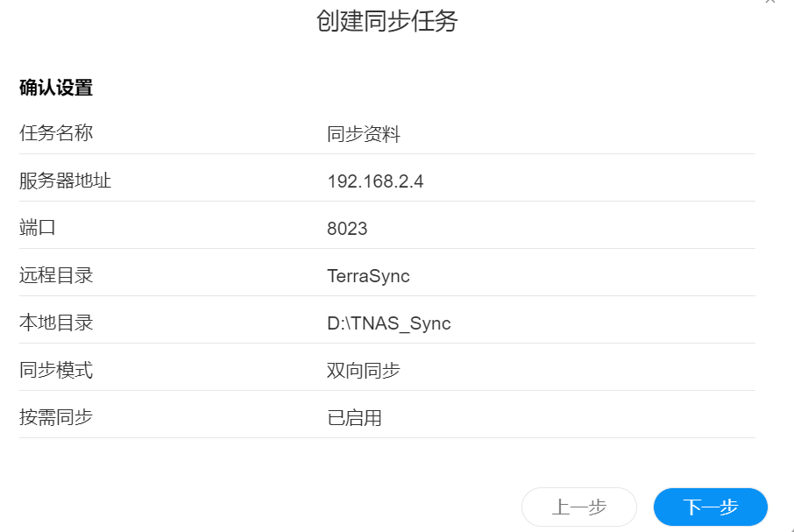
Task: Click the 本地目录 label
Action: point(56,323)
